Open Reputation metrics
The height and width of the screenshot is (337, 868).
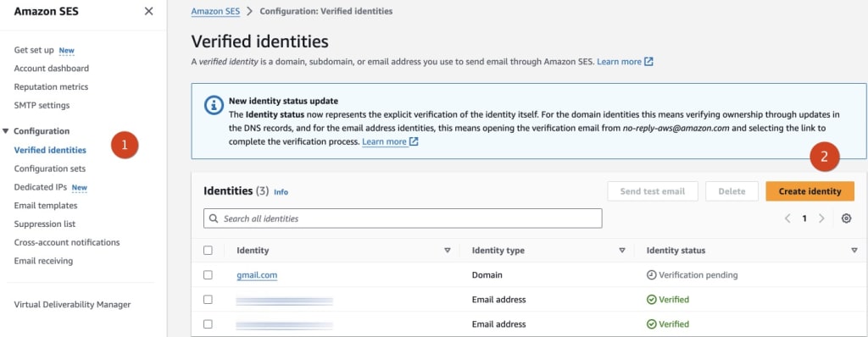click(x=51, y=87)
